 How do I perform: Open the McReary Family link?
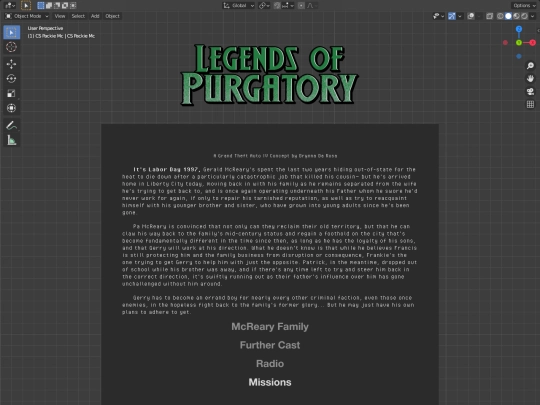pyautogui.click(x=270, y=326)
